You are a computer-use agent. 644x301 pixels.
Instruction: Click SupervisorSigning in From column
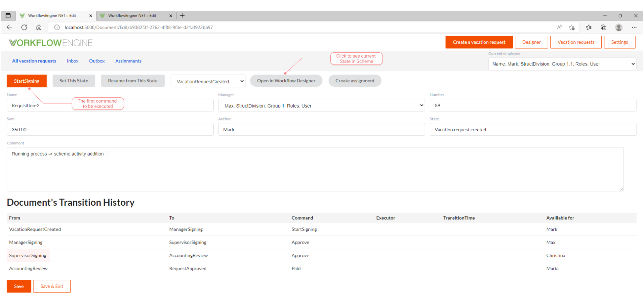(28, 255)
